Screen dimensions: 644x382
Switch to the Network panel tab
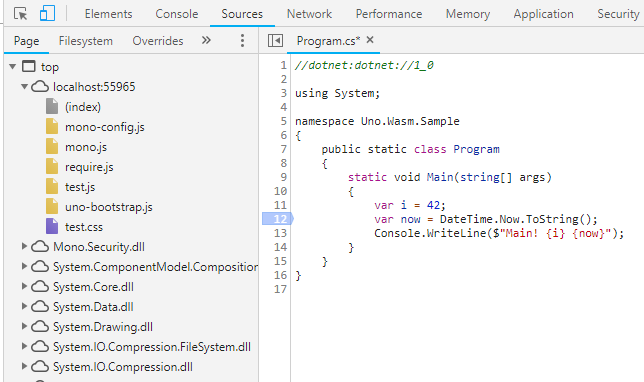point(309,14)
